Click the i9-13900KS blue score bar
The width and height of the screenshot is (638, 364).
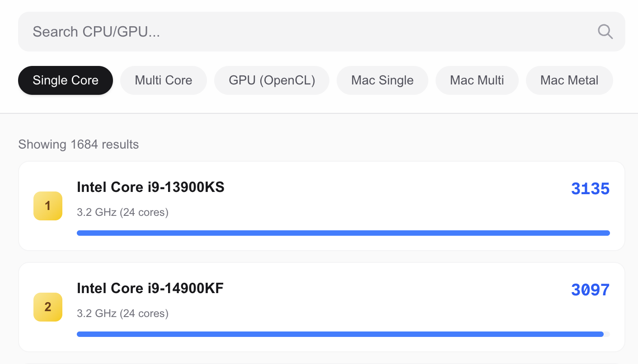coord(343,233)
